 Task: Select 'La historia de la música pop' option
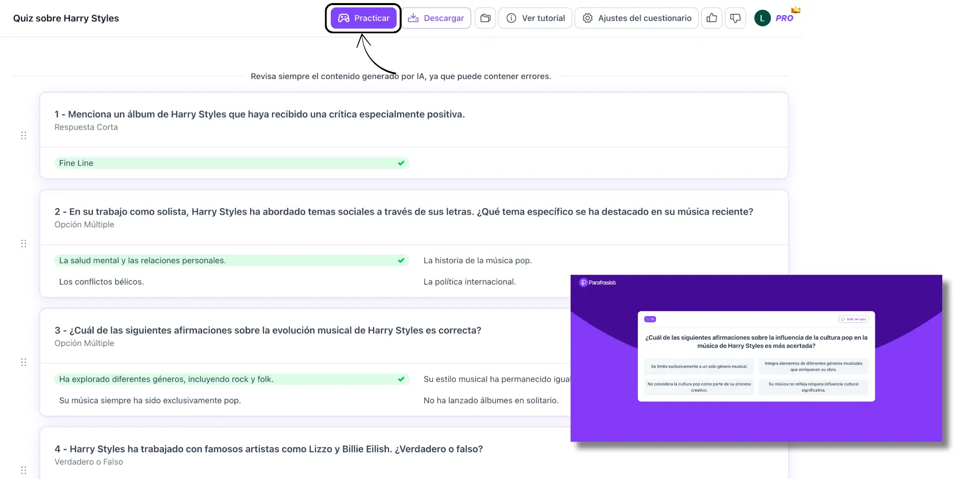[x=477, y=261]
